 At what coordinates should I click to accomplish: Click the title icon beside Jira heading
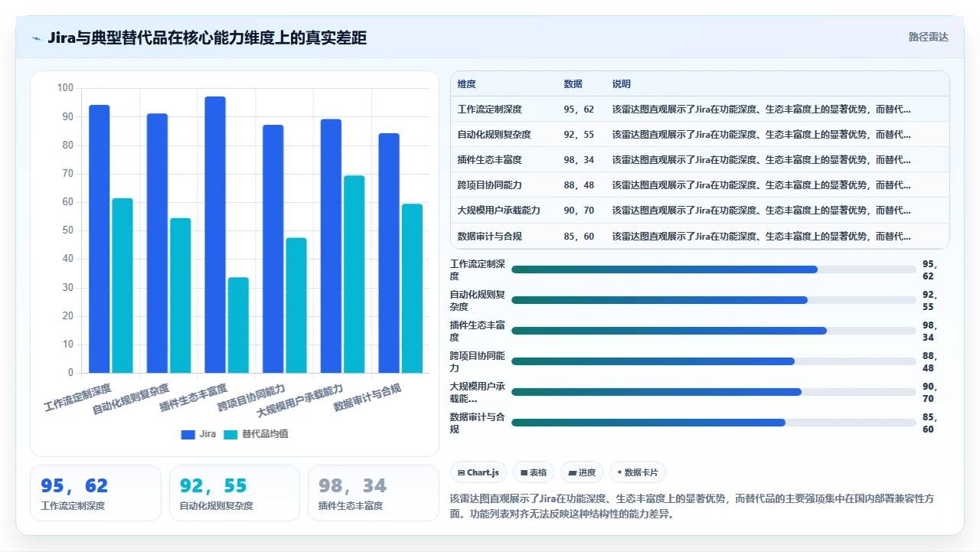(36, 38)
